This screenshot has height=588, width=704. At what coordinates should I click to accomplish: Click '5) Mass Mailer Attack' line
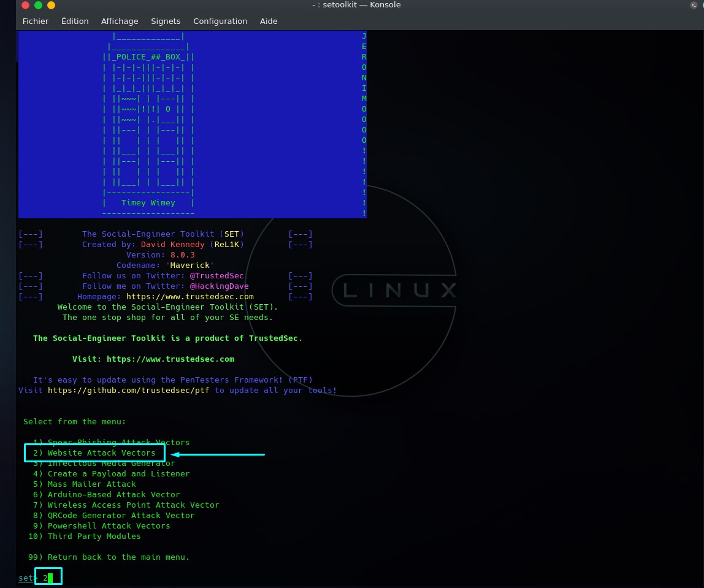click(x=85, y=484)
